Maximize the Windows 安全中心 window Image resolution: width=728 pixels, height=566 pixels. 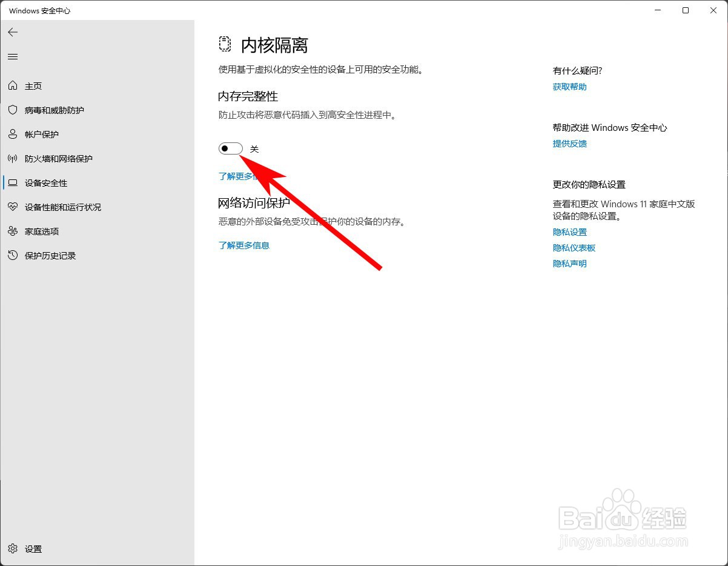(686, 10)
